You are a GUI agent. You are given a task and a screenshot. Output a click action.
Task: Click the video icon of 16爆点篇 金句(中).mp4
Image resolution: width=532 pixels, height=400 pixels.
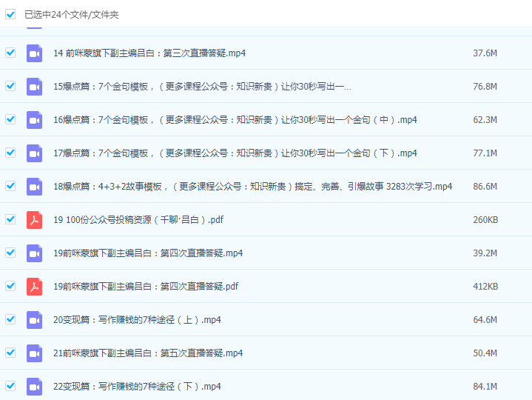[34, 120]
